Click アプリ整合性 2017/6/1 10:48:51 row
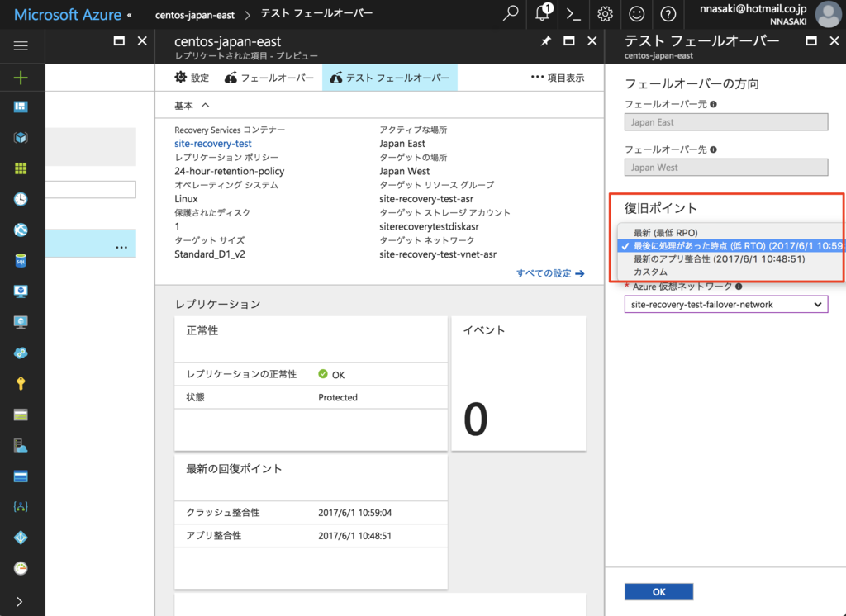The height and width of the screenshot is (616, 846). coord(311,536)
